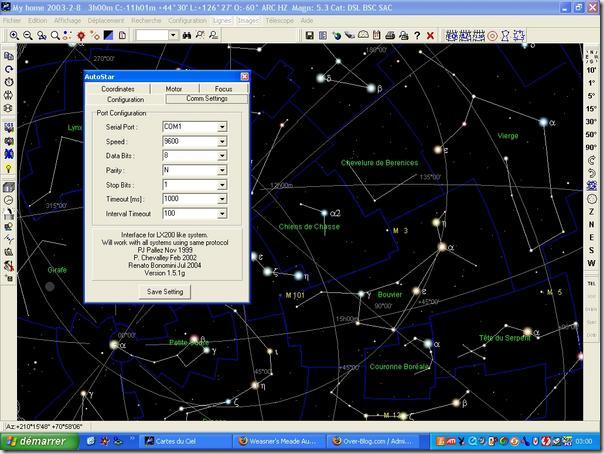Click the red star center icon
604x454 pixels.
pos(81,36)
